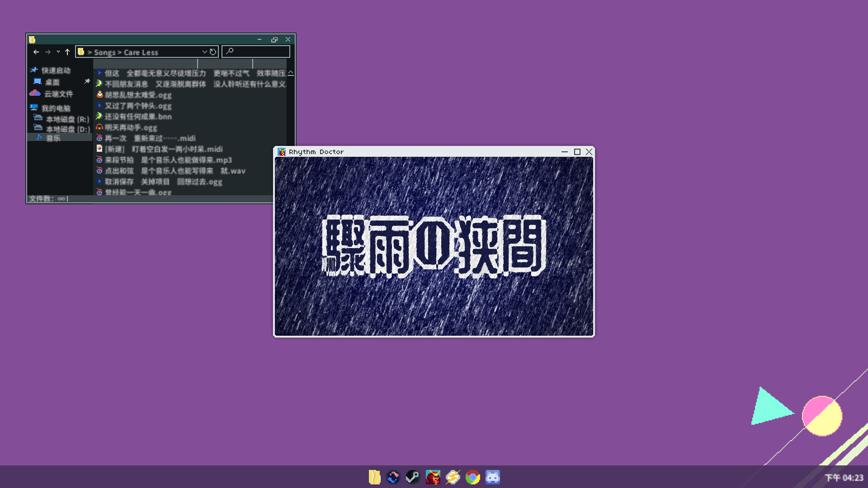Image resolution: width=868 pixels, height=488 pixels.
Task: Click the Songs breadcrumb in address bar
Action: (x=104, y=52)
